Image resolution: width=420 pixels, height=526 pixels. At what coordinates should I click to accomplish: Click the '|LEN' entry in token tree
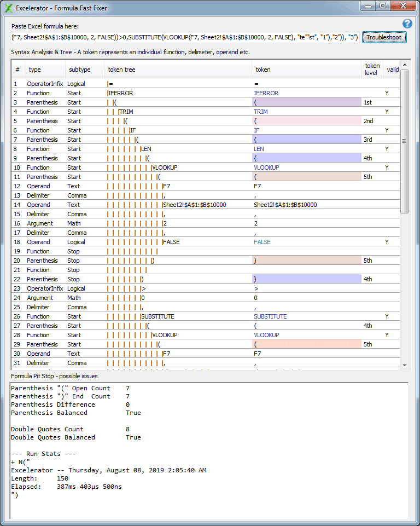pos(146,149)
